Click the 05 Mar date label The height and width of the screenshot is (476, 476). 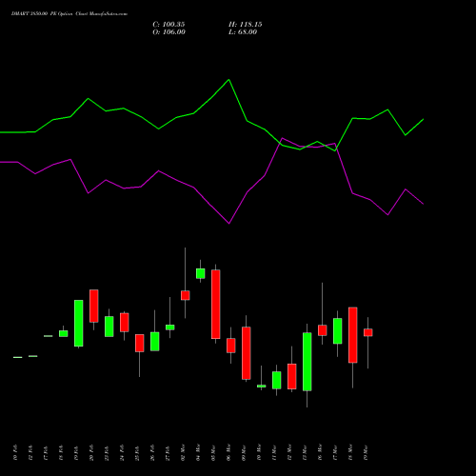click(x=213, y=452)
